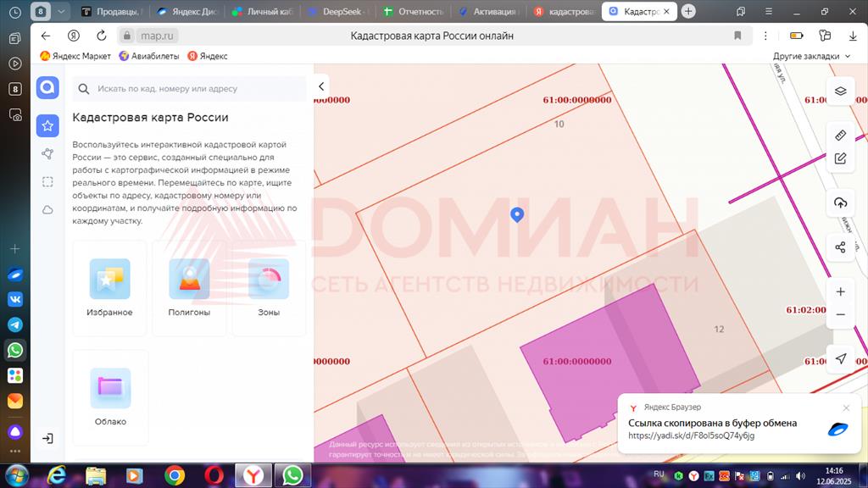Zoom in with the plus button

point(840,291)
